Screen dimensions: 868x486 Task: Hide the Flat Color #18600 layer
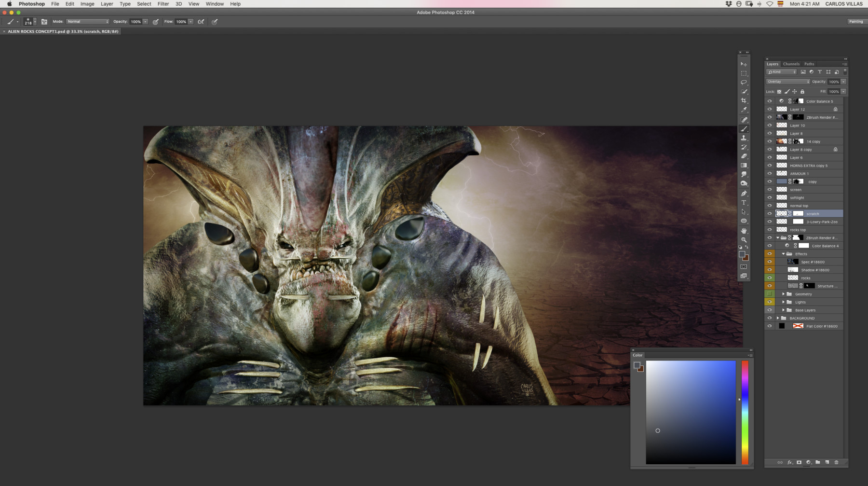[770, 326]
